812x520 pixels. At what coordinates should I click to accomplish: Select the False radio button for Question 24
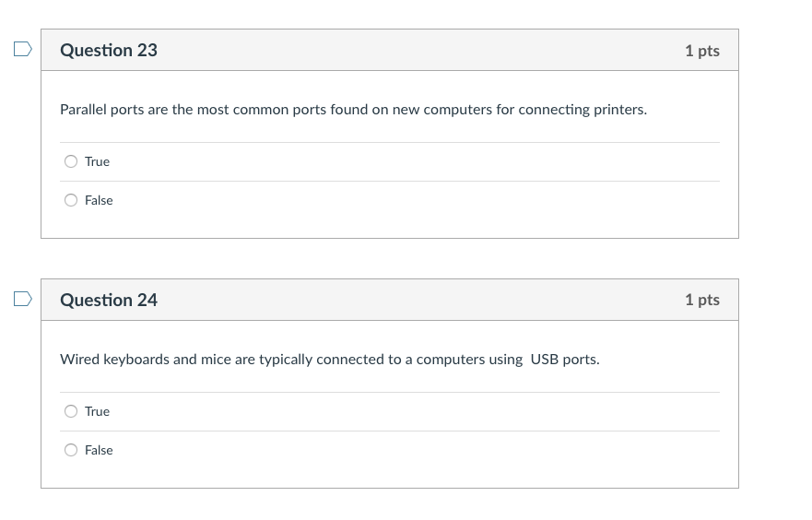click(x=71, y=450)
